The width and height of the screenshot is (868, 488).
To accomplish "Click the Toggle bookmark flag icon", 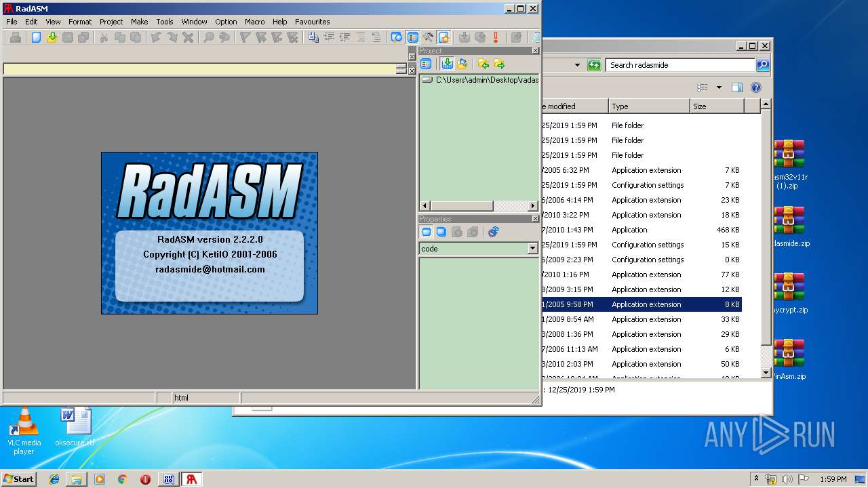I will (x=245, y=37).
